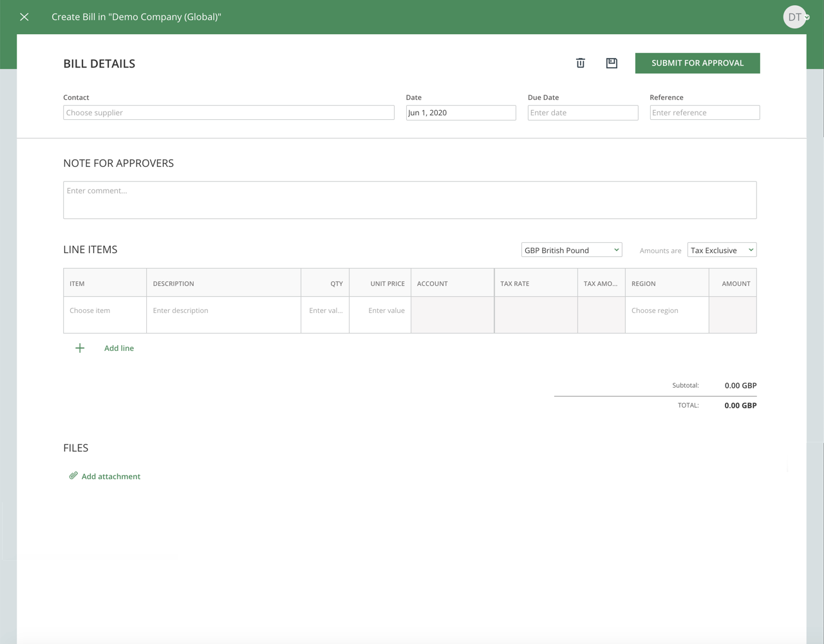824x644 pixels.
Task: Click the paperclip attachment icon
Action: (x=73, y=476)
